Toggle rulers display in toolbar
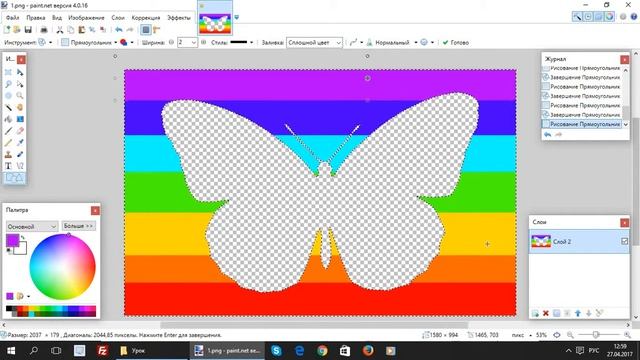The height and width of the screenshot is (360, 640). pyautogui.click(x=157, y=30)
